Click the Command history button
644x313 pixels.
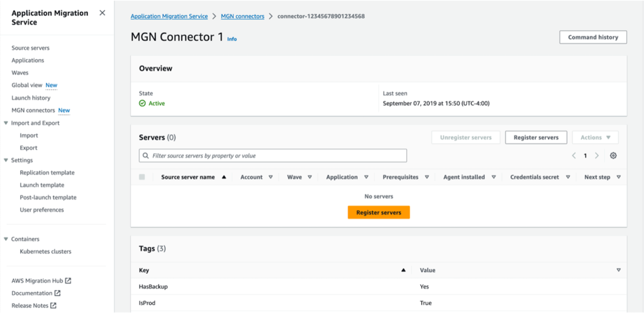coord(593,37)
